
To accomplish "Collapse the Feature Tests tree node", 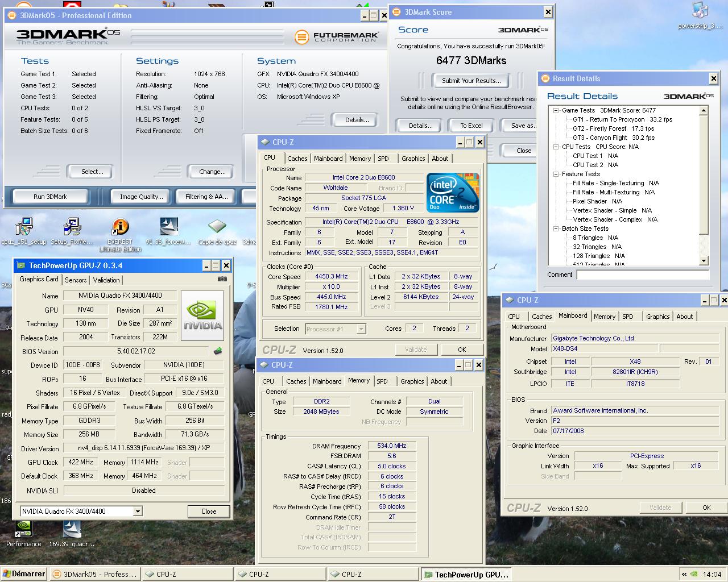I will [556, 174].
